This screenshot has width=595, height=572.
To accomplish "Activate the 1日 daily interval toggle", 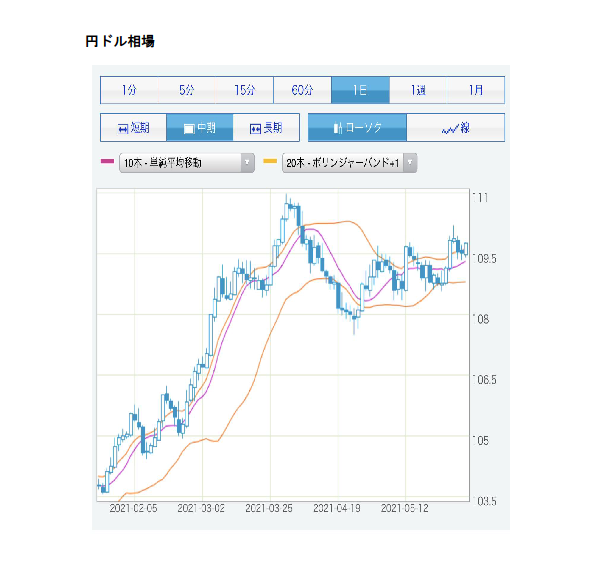I will coord(360,90).
